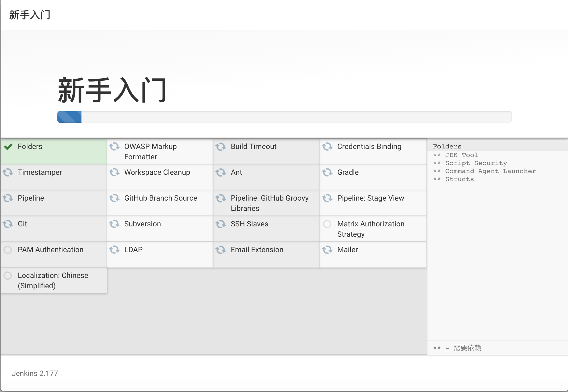Click the 新手入门 title at top left

point(30,15)
